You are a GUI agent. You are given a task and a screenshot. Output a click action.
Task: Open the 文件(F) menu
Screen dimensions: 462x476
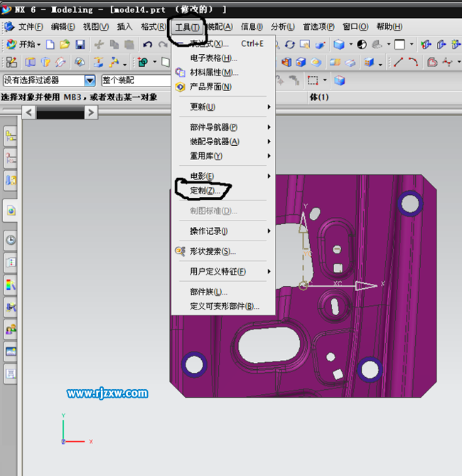click(31, 27)
